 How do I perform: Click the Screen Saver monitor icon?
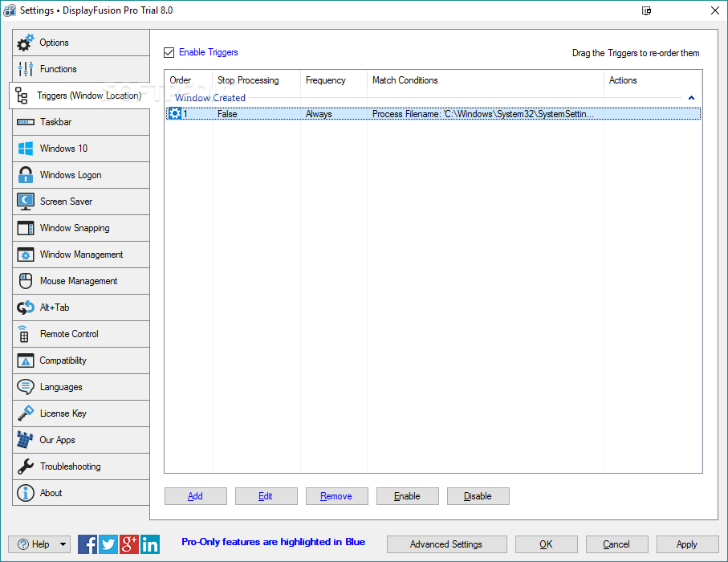(x=25, y=202)
